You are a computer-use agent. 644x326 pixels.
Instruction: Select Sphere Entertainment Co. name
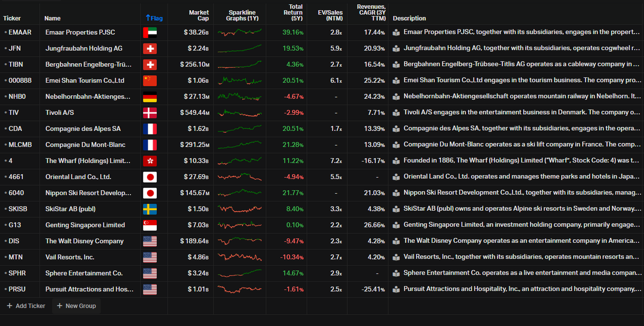84,273
